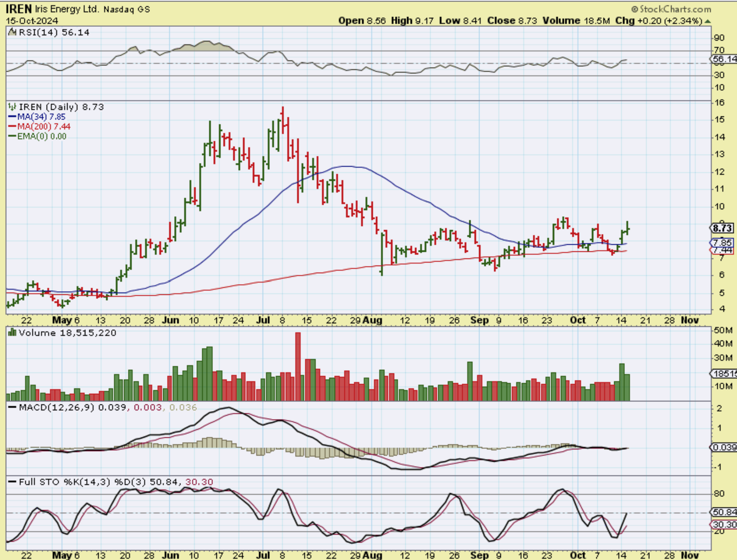Click the "Chg +0.20 (+2.34%)" header value

(659, 21)
